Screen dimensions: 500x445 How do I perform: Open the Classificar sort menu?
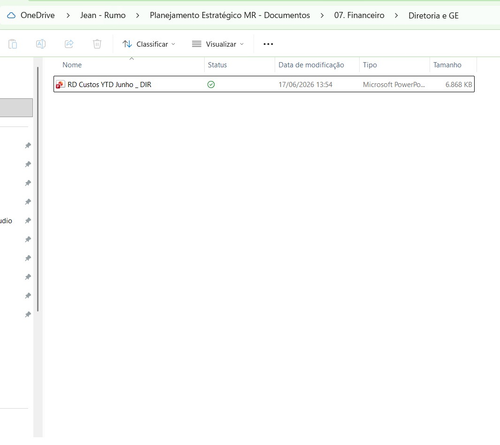[149, 44]
